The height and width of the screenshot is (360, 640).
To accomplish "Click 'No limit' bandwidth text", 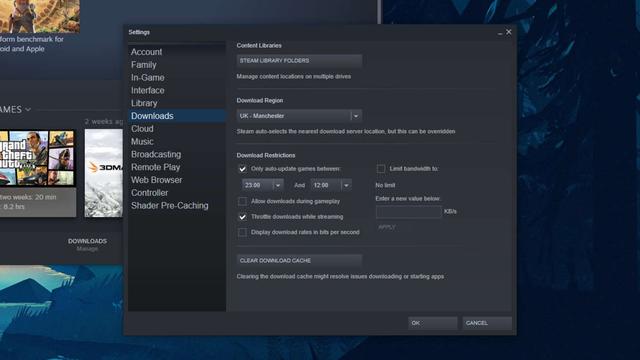I will click(x=385, y=185).
